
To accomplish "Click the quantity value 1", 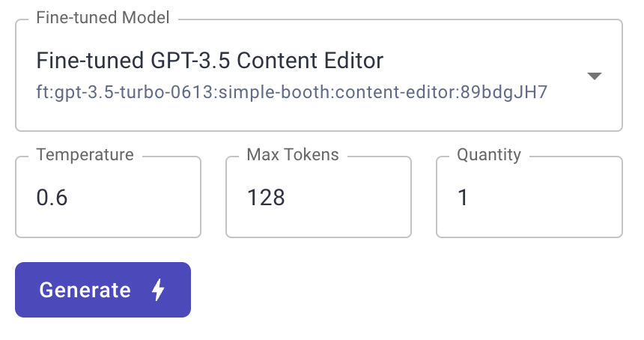I will 463,198.
